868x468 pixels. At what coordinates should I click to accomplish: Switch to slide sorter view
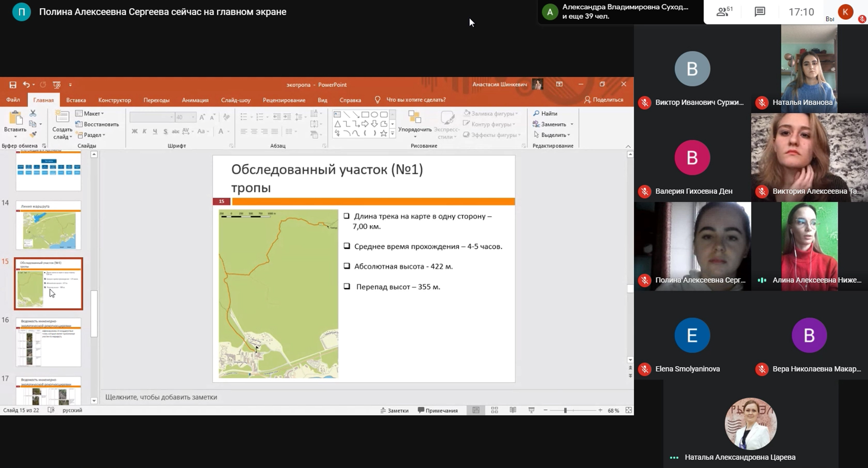tap(494, 410)
